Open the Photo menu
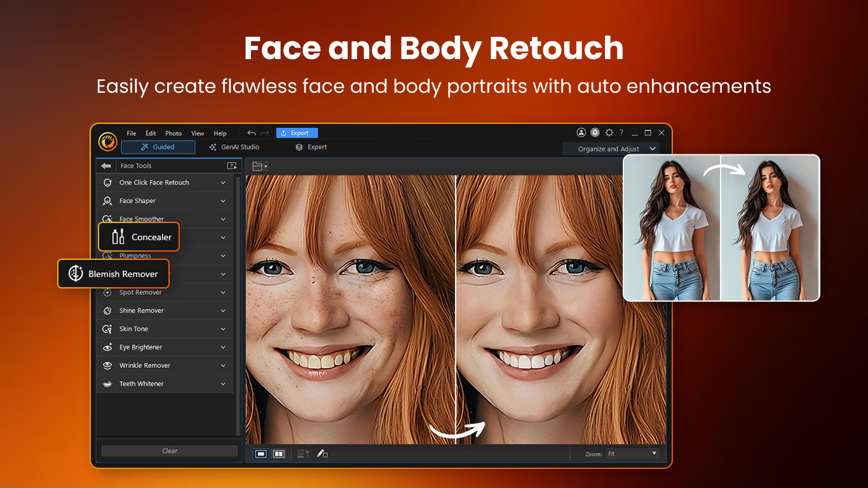The width and height of the screenshot is (868, 488). tap(173, 133)
